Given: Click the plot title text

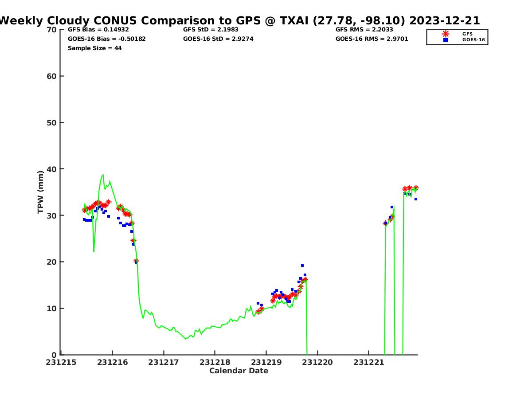Looking at the screenshot, I should point(239,20).
